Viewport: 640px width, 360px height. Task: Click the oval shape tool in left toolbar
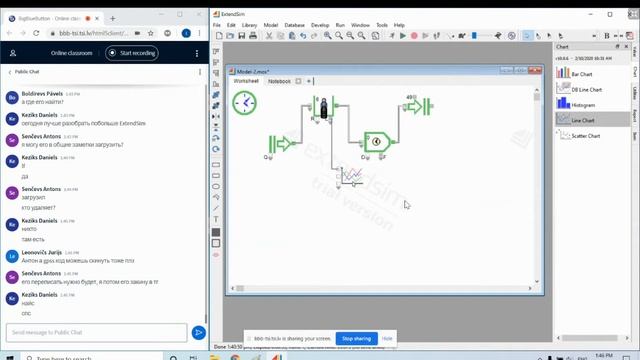216,187
